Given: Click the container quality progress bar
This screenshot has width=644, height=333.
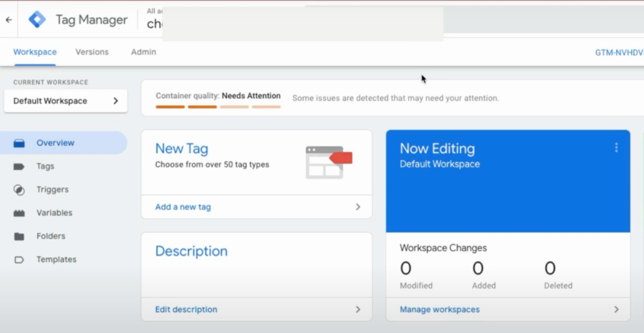Looking at the screenshot, I should click(x=218, y=107).
